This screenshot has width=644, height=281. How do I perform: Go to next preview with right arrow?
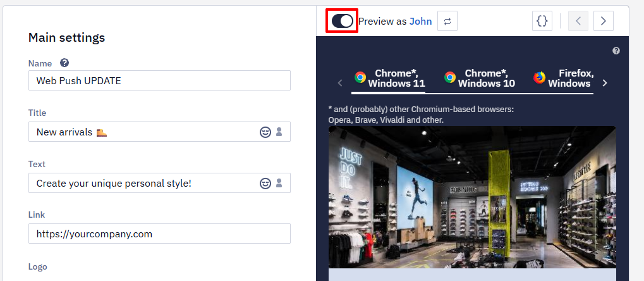point(604,21)
